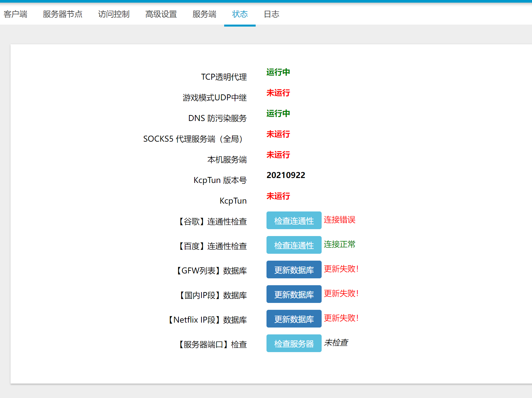Screen dimensions: 532x398
Task: Run 检查连通性 for 百度 connectivity check
Action: 294,245
